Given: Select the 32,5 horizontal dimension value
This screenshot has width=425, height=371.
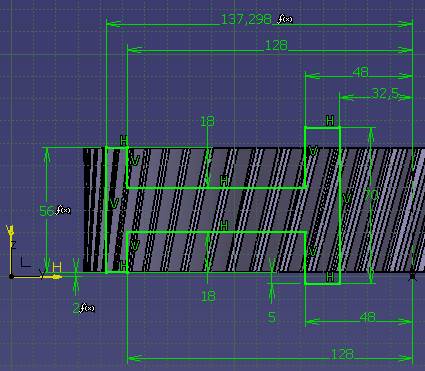Looking at the screenshot, I should (385, 94).
